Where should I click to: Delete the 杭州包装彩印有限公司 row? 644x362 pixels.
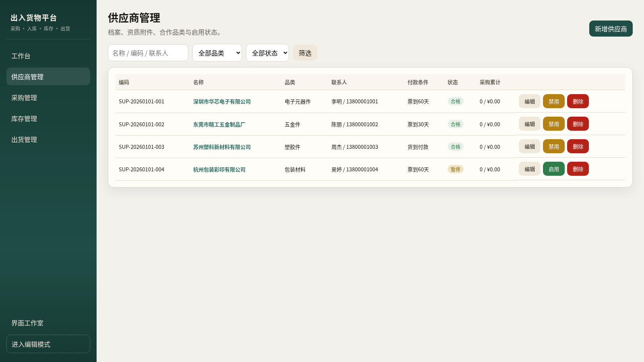coord(578,169)
